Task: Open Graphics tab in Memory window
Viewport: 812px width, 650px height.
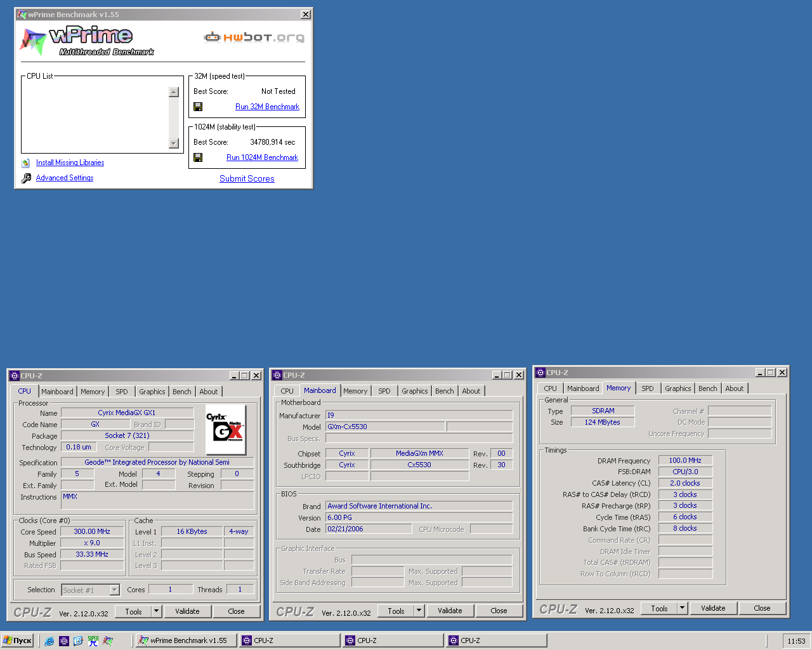Action: (x=678, y=388)
